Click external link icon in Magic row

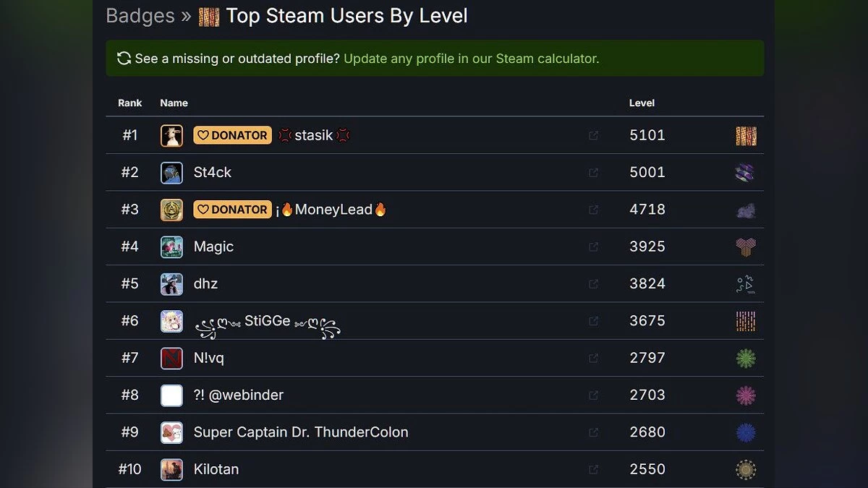[x=593, y=247]
